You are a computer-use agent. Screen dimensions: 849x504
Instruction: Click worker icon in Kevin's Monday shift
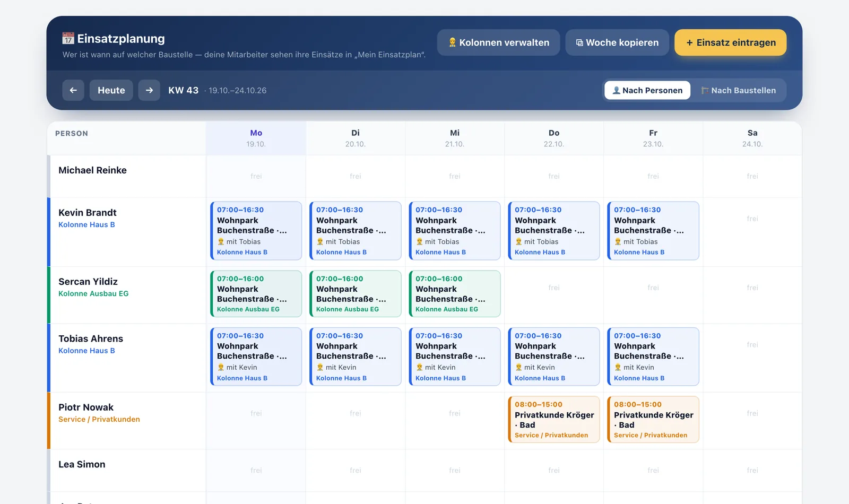click(221, 241)
